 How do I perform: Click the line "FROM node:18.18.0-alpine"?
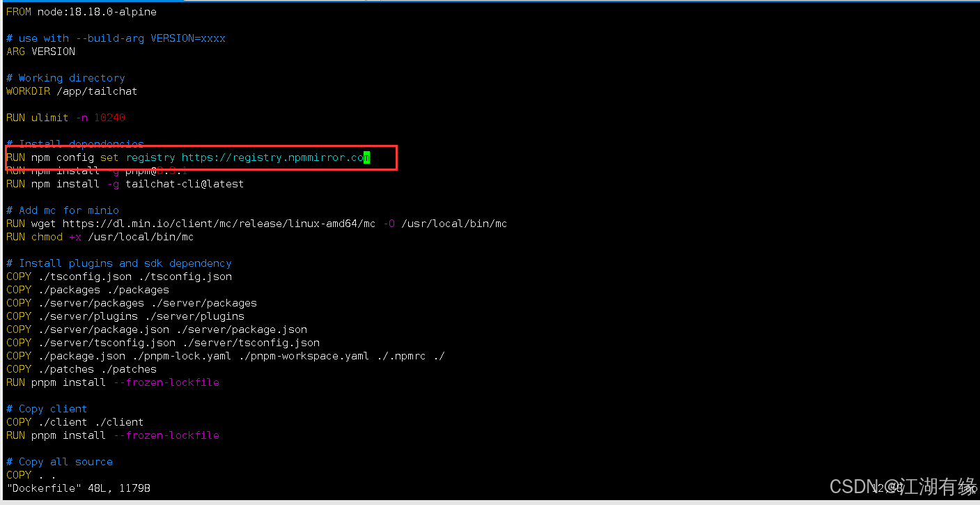pyautogui.click(x=81, y=12)
